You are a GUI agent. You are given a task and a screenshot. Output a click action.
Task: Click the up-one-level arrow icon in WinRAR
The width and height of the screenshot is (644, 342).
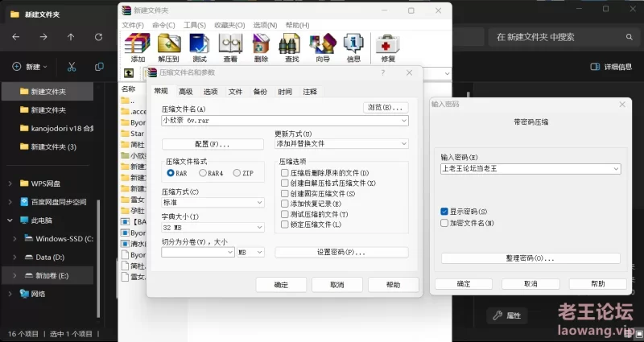point(129,73)
